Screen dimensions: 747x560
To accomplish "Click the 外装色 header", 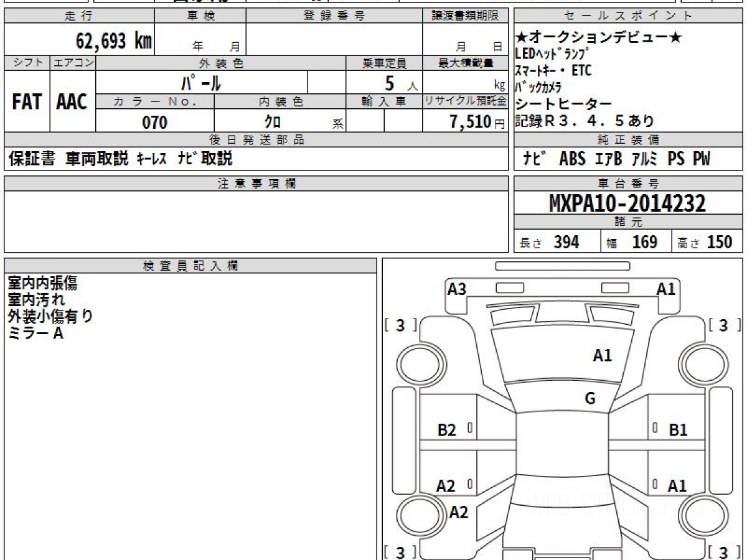I will [x=221, y=63].
